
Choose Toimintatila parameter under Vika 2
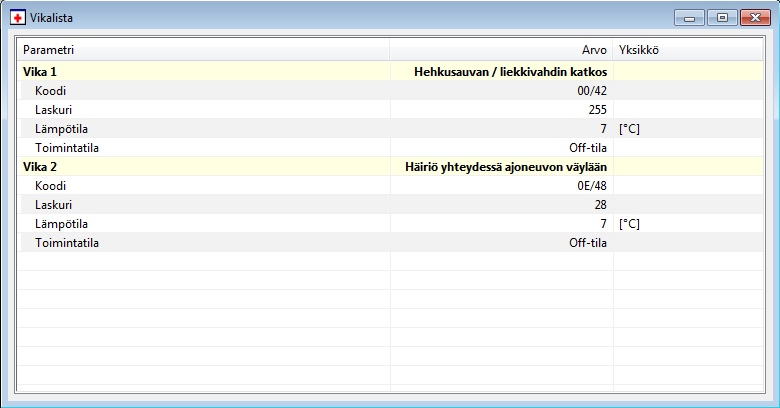pyautogui.click(x=66, y=243)
